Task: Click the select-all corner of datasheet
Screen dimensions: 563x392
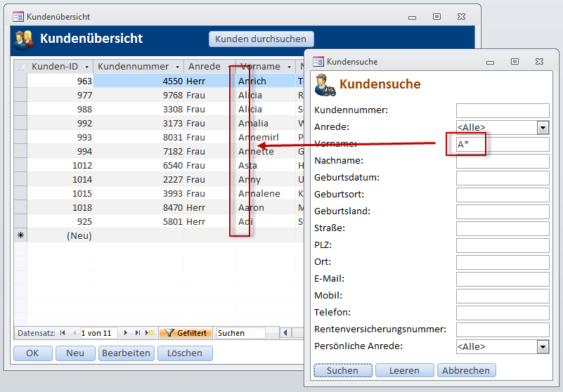Action: [20, 67]
